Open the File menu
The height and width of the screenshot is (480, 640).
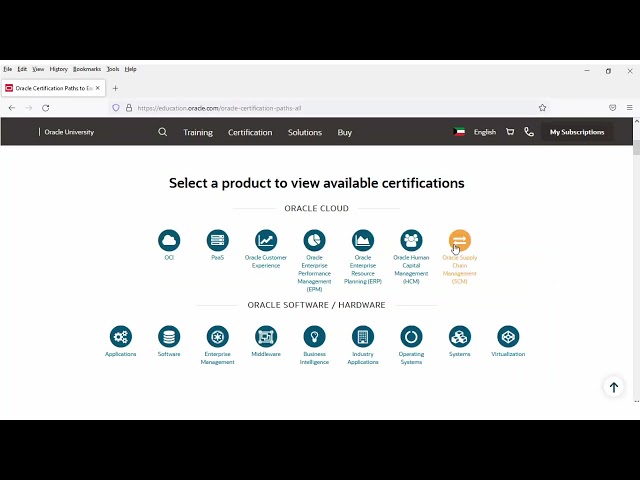coord(8,69)
